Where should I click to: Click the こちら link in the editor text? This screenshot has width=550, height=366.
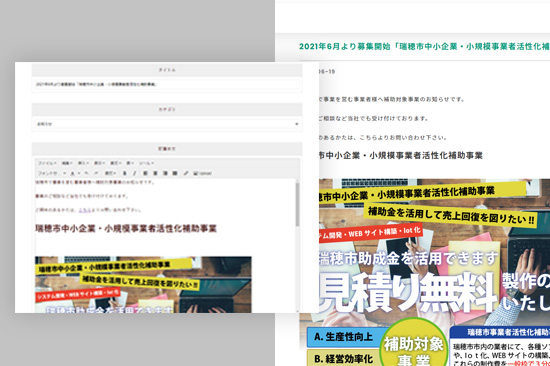(85, 210)
